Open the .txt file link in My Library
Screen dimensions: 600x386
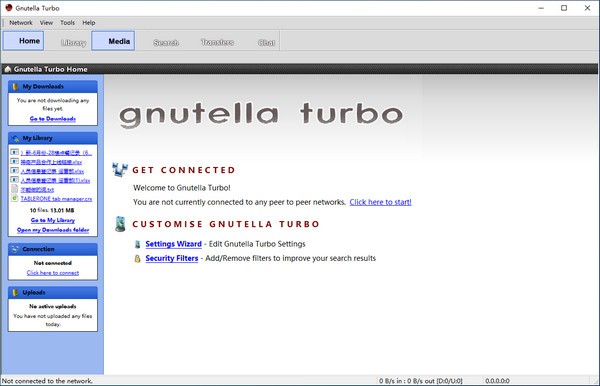click(x=37, y=189)
